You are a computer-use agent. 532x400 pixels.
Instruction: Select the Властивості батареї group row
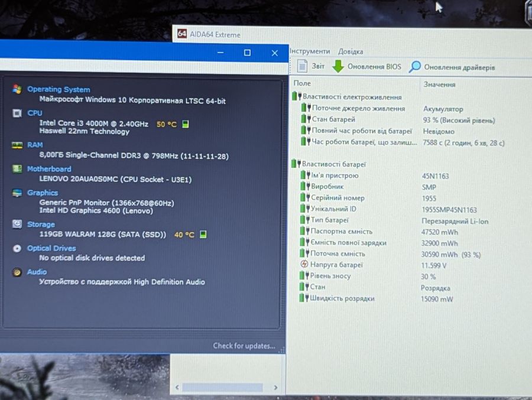329,164
